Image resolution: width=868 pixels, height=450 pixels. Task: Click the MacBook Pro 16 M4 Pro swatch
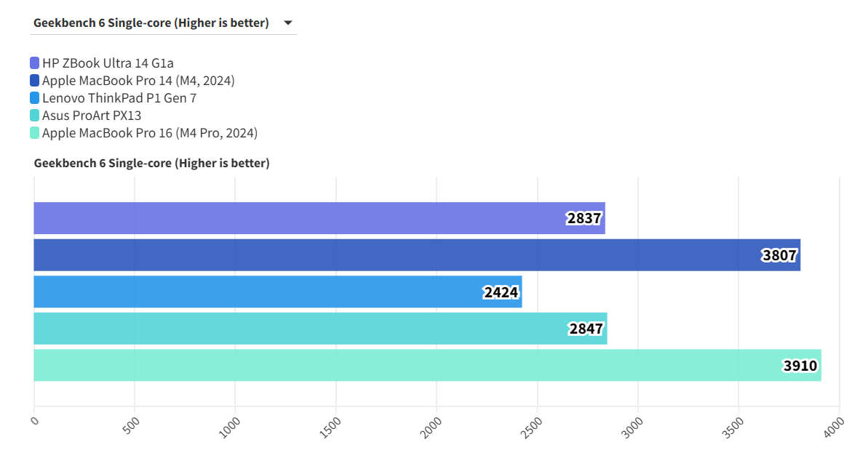[x=35, y=133]
